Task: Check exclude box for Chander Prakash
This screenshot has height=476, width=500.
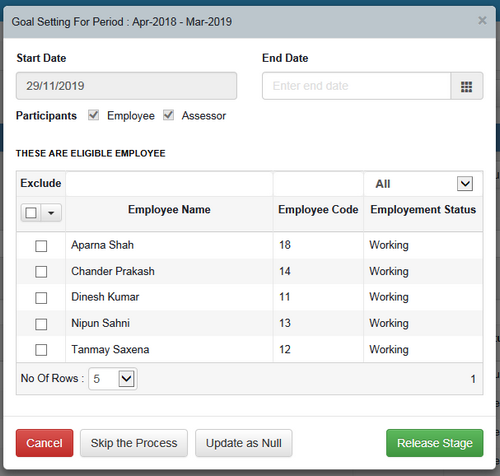Action: pyautogui.click(x=41, y=272)
